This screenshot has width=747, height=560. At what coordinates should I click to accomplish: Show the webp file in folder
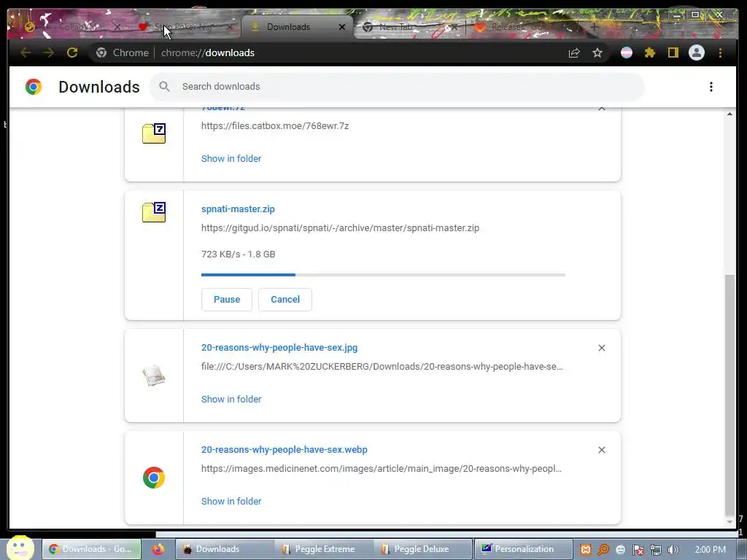[231, 501]
